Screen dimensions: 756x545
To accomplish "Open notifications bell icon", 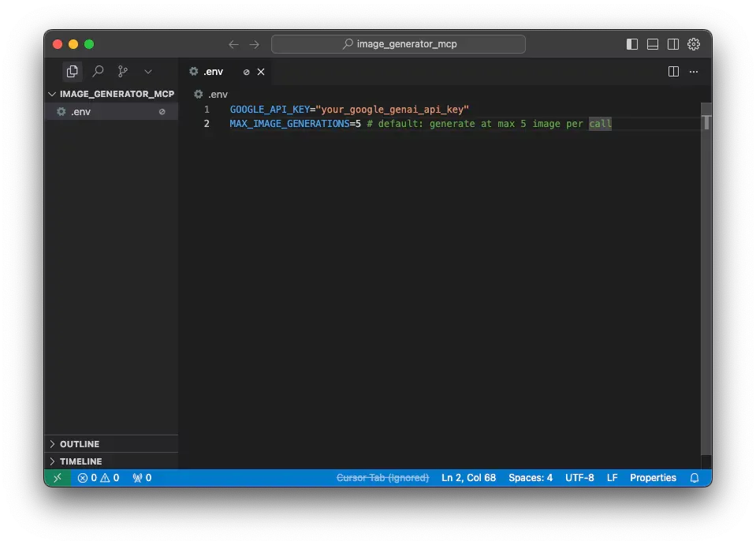I will (x=695, y=477).
